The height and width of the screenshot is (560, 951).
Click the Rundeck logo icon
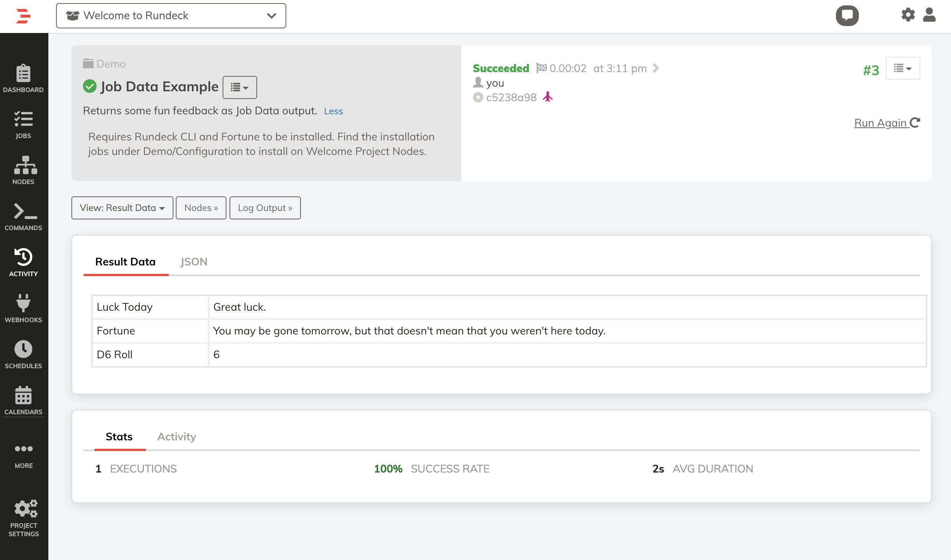tap(23, 16)
